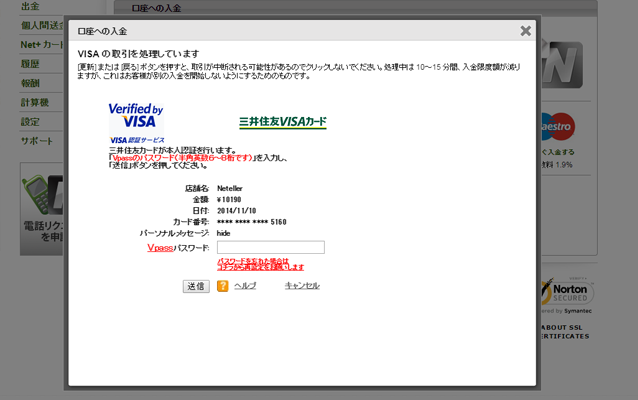This screenshot has height=400, width=638.
Task: Open 計算機 in the background sidebar
Action: pos(35,103)
